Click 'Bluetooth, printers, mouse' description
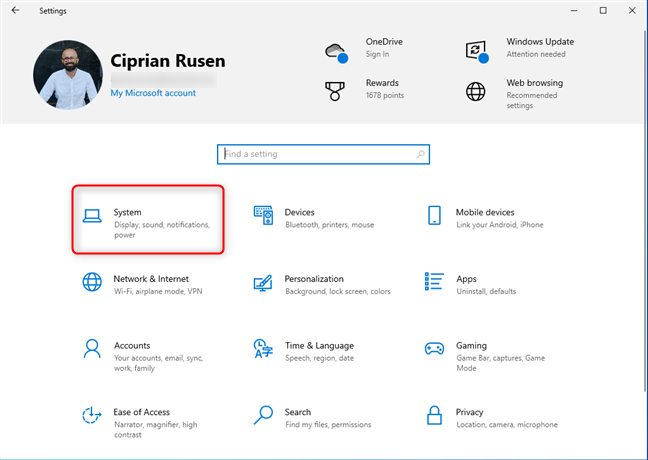The height and width of the screenshot is (460, 648). click(x=329, y=225)
